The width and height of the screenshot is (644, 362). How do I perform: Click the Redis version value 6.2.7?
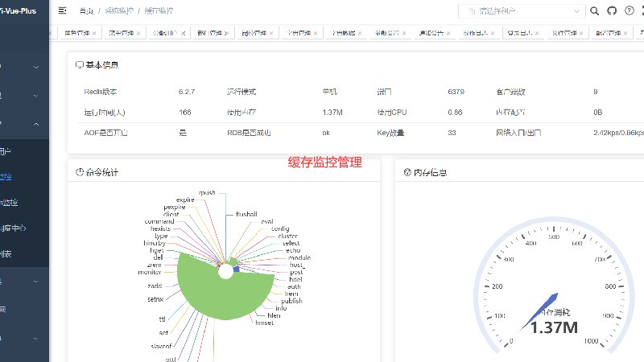187,92
